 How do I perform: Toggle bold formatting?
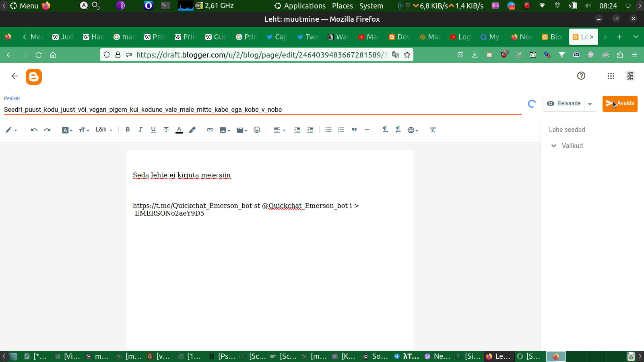[x=128, y=130]
